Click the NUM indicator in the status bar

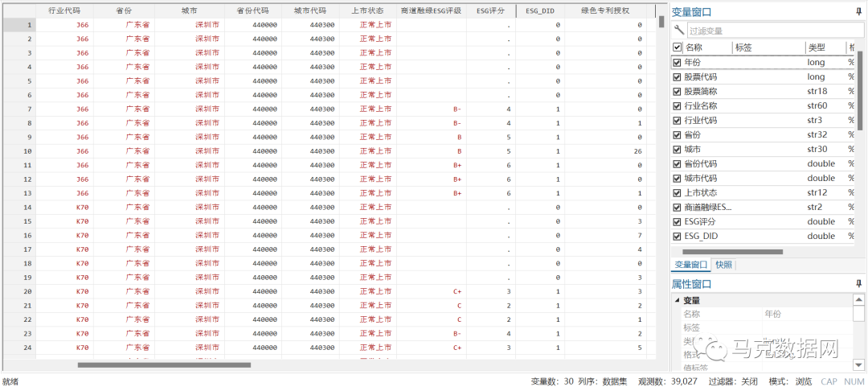click(854, 381)
